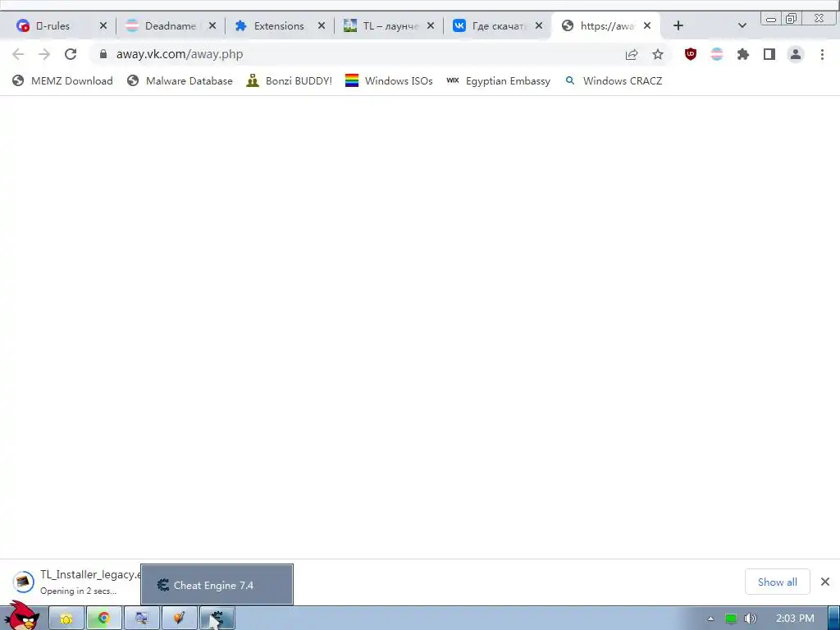Viewport: 840px width, 630px height.
Task: Bookmark this page with star icon
Action: point(658,54)
